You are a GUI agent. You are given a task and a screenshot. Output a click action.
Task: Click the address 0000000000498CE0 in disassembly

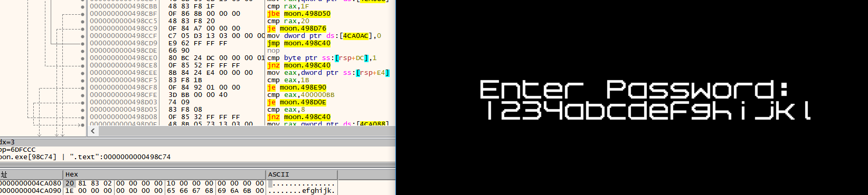point(124,58)
